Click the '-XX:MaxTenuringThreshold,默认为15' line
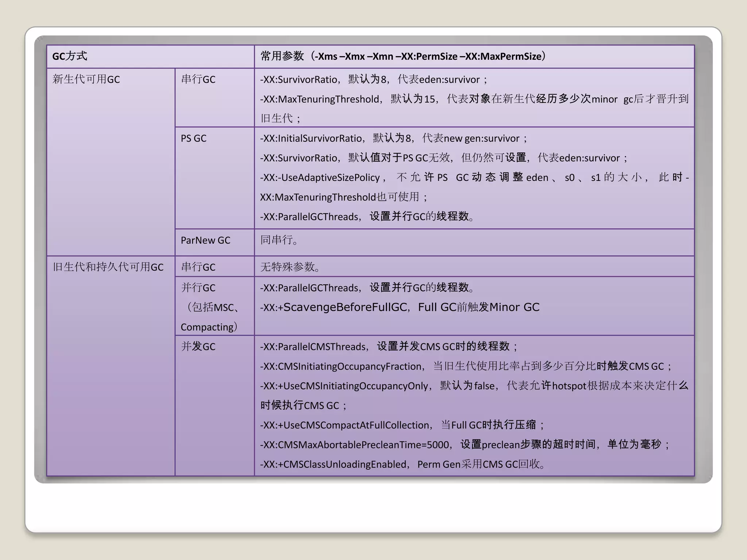The image size is (747, 560). pyautogui.click(x=474, y=99)
